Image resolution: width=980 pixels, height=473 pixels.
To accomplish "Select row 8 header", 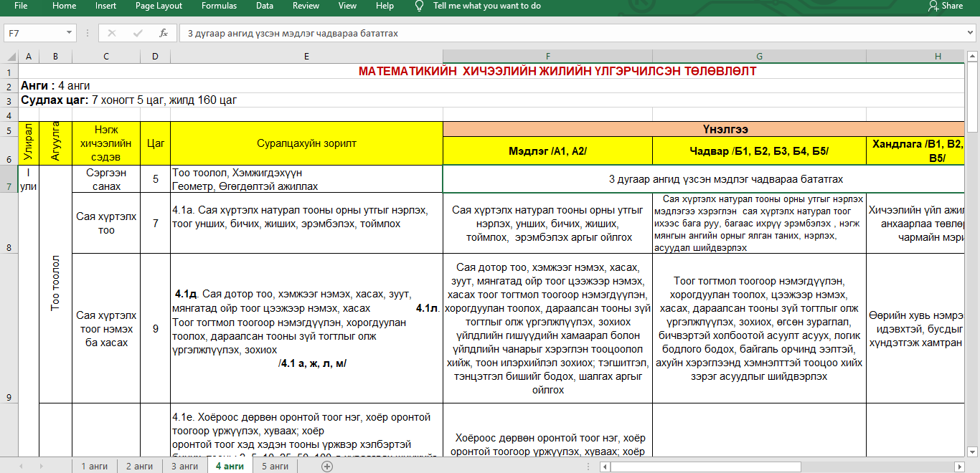I will [x=9, y=247].
